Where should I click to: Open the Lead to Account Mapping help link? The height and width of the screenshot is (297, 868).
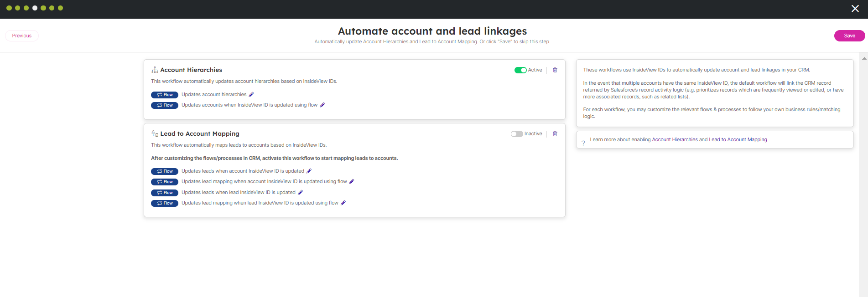click(738, 140)
